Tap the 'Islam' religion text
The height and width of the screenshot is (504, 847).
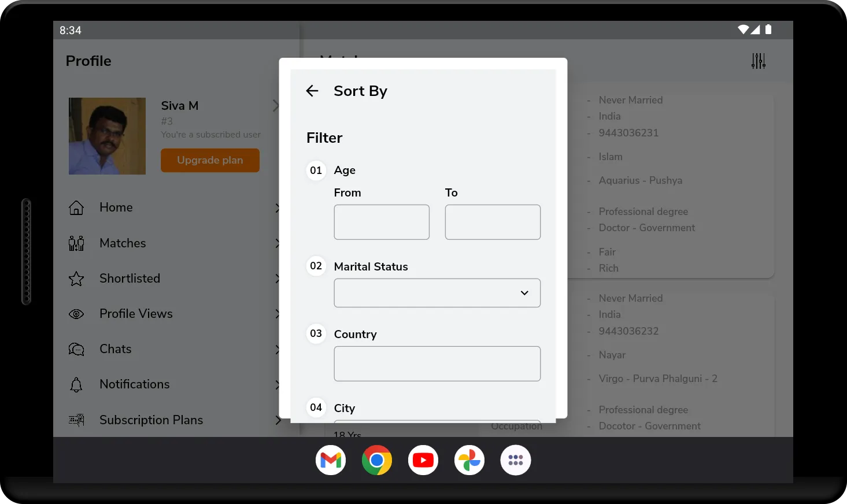tap(611, 157)
